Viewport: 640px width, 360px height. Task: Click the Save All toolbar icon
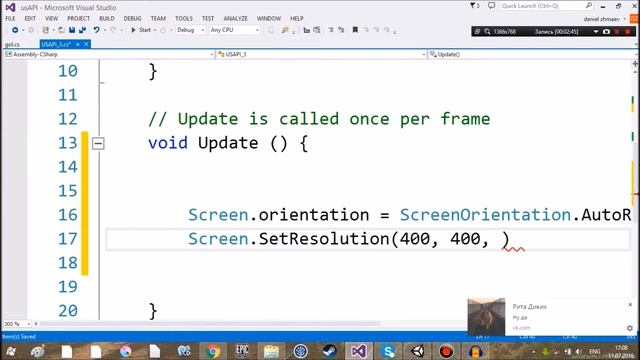pos(82,30)
